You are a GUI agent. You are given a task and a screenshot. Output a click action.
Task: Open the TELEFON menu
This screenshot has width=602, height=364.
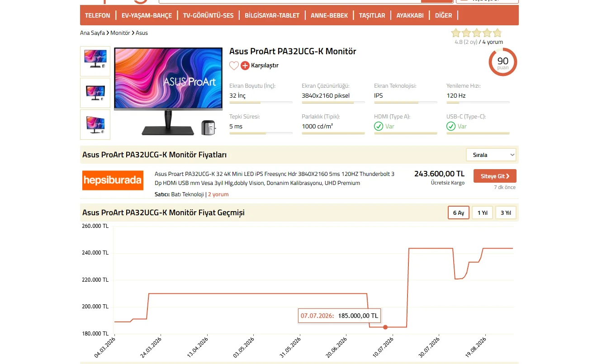(x=98, y=15)
